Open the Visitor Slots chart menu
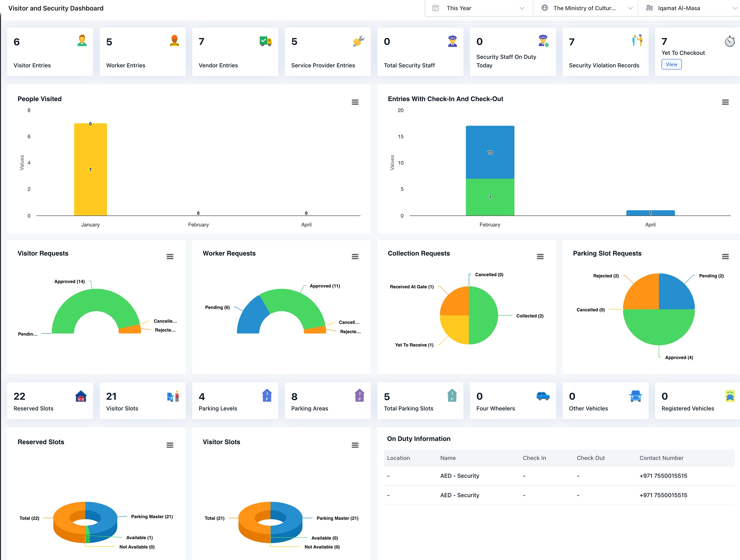This screenshot has width=740, height=560. point(355,445)
